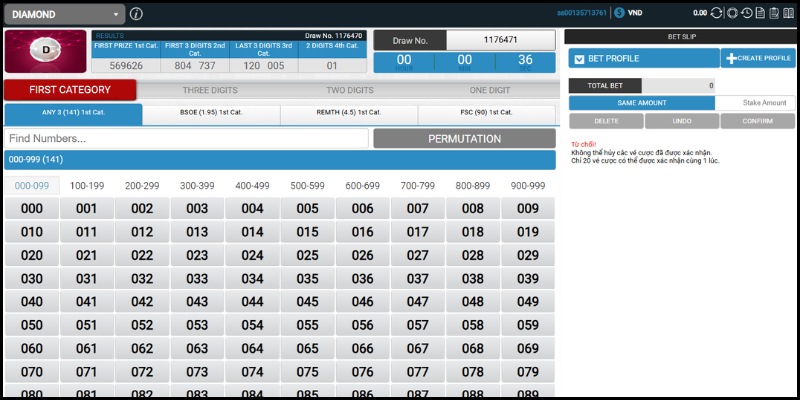Viewport: 800px width, 400px height.
Task: Select the 000-099 range tab
Action: pos(32,186)
